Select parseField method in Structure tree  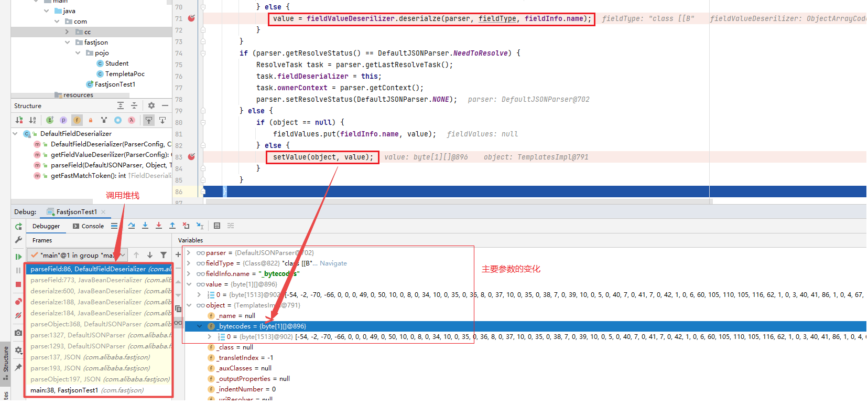point(103,165)
